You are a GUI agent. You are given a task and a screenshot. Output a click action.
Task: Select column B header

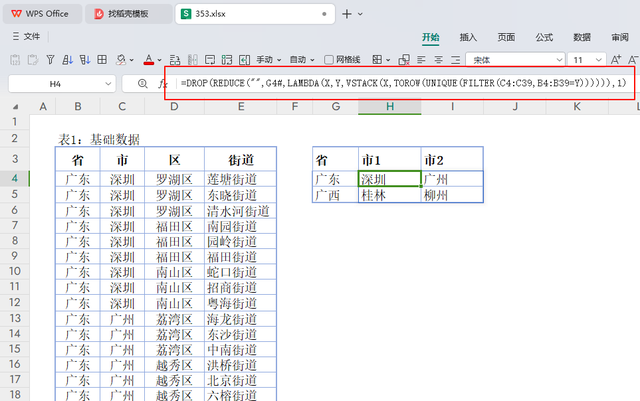point(78,107)
